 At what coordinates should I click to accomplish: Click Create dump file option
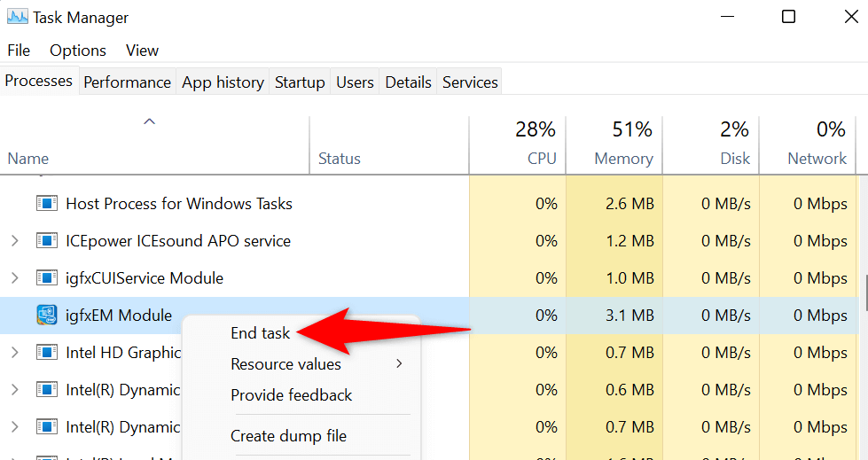tap(288, 436)
